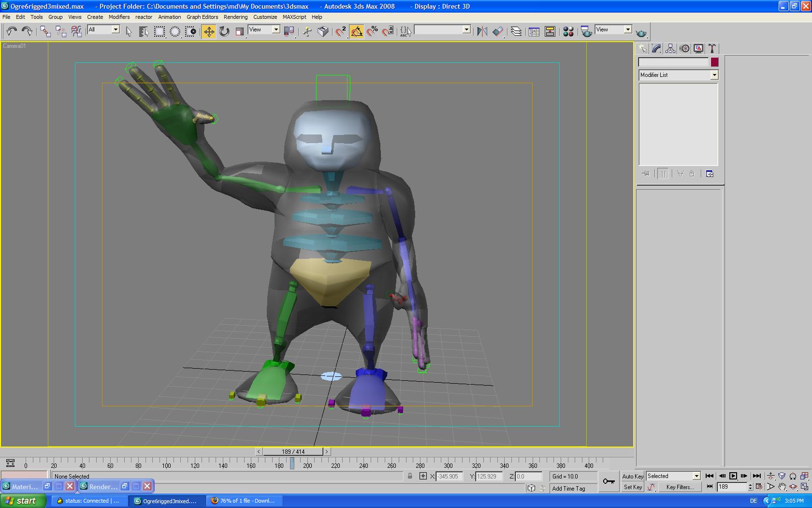The height and width of the screenshot is (508, 812).
Task: Click the Undo arrow icon
Action: tap(12, 31)
